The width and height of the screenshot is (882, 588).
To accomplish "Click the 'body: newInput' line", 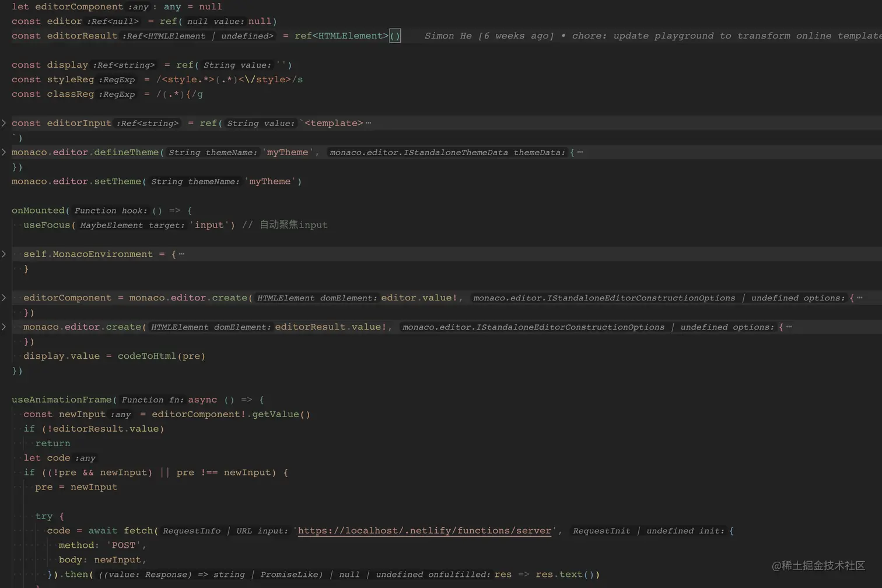I will 101,560.
